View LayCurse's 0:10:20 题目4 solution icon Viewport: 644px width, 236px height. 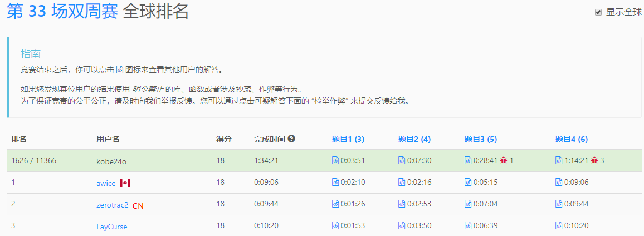[x=559, y=226]
